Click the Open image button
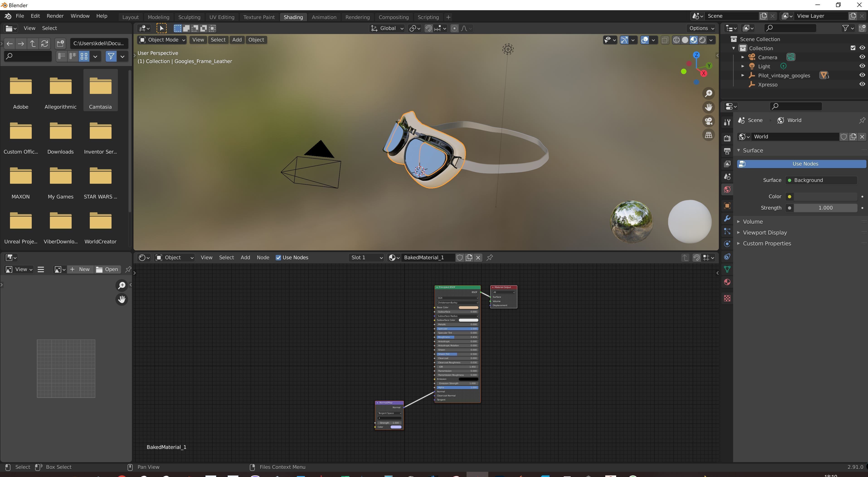The height and width of the screenshot is (477, 868). (107, 269)
